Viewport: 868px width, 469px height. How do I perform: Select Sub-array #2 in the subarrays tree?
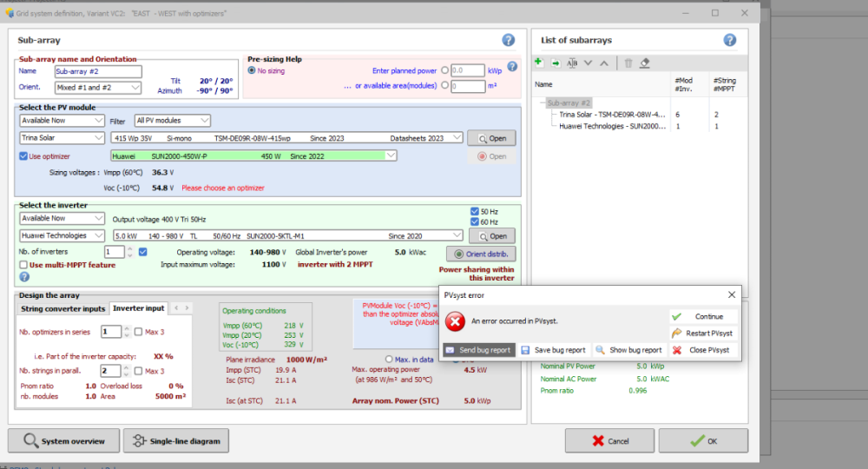[x=569, y=102]
